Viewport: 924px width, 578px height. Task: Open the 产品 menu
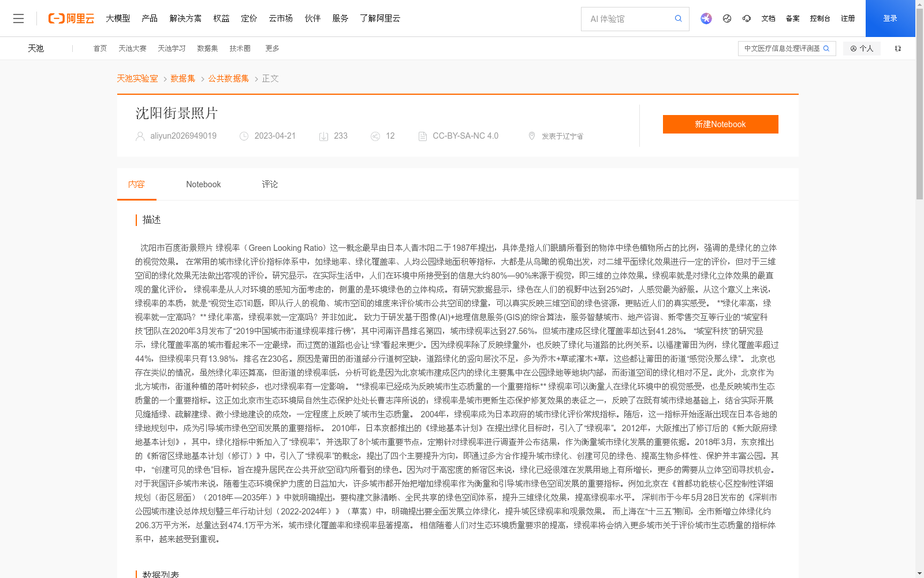click(x=150, y=18)
